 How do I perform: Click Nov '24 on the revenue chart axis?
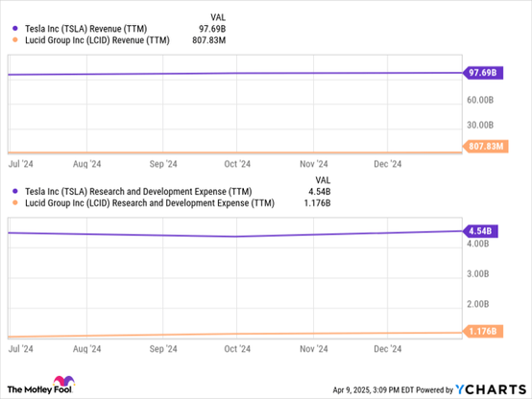(x=314, y=164)
